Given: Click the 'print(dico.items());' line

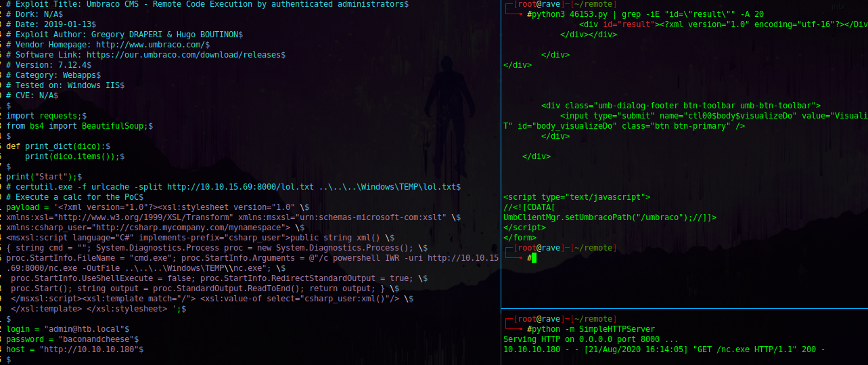Looking at the screenshot, I should [x=74, y=156].
